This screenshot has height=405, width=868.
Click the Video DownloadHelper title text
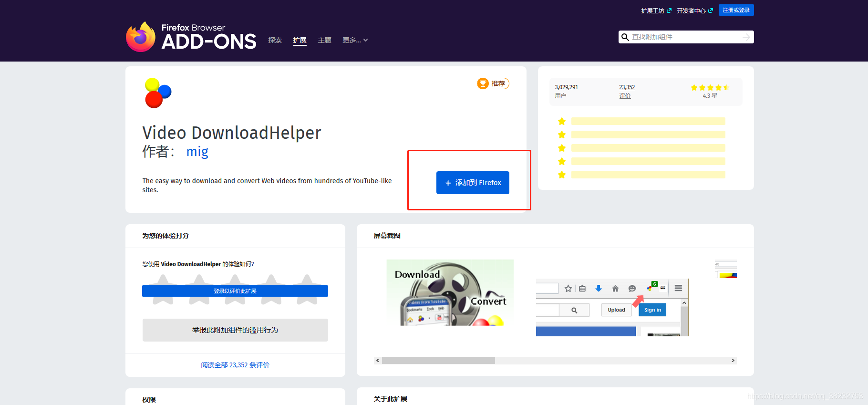pos(232,133)
